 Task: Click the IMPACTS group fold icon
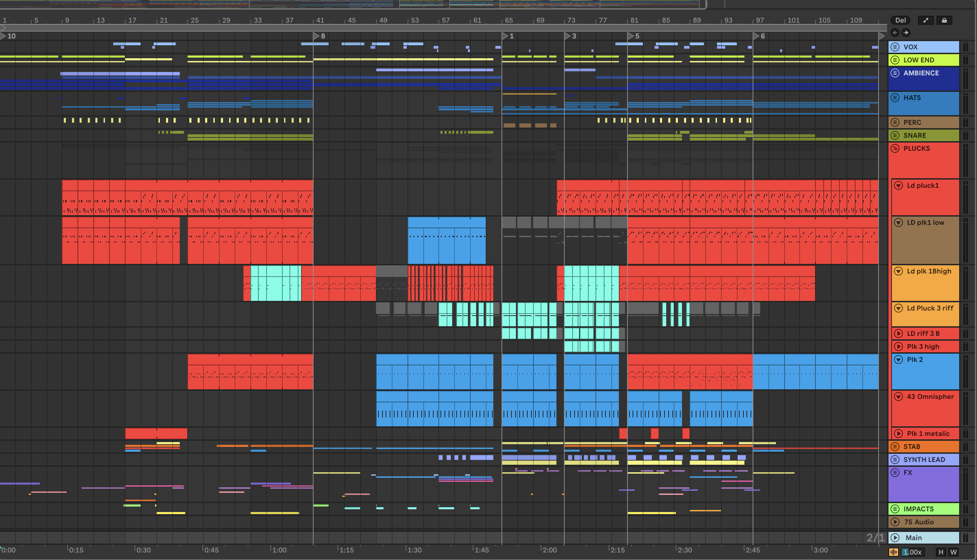pos(895,509)
